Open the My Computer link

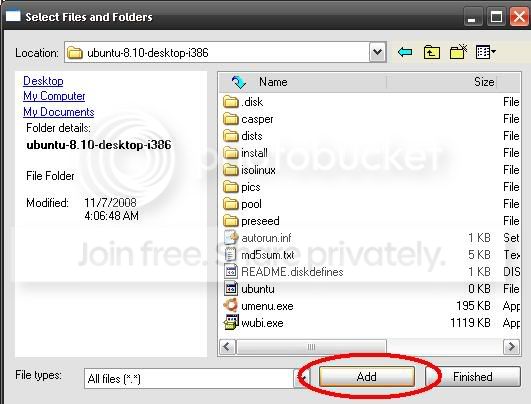coord(54,96)
